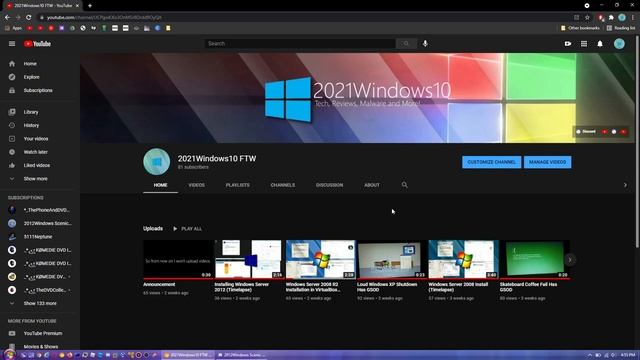
Task: Open Skateboard Coffee Fail video thumbnail
Action: click(534, 260)
